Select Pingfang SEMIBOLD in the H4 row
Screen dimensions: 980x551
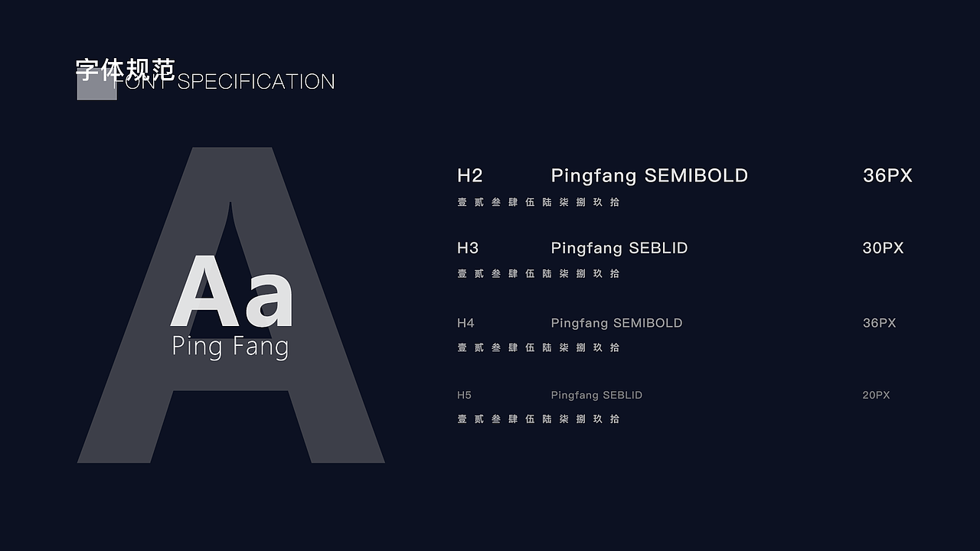[x=616, y=323]
